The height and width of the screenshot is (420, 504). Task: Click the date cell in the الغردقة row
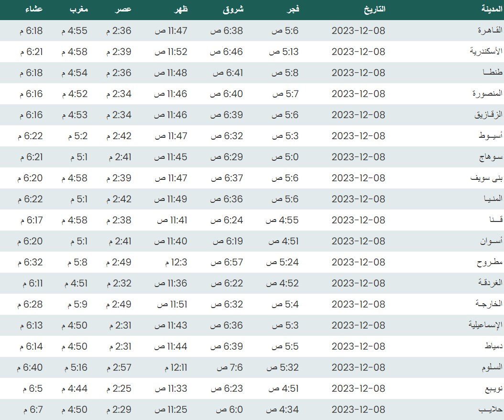358,283
